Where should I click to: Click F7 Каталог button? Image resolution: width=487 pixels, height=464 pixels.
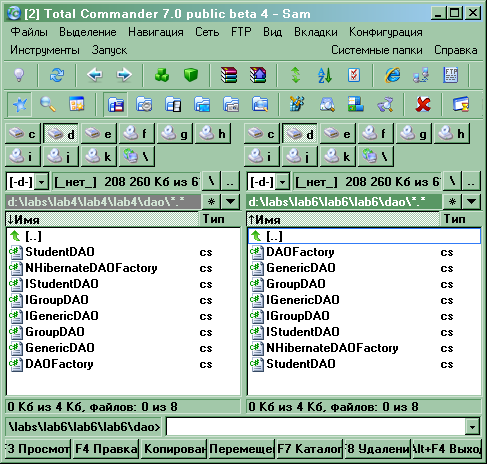tap(310, 449)
